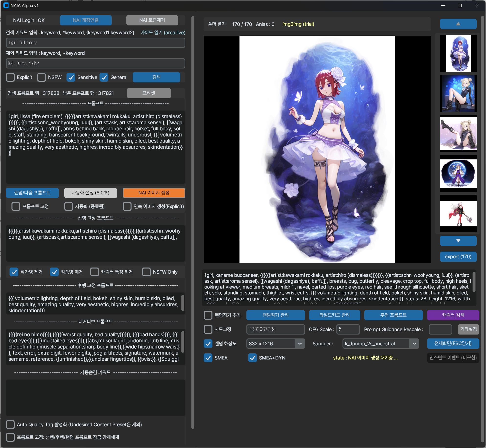Open the purple 캐릭터 검색 button
Viewport: 486px width, 448px height.
point(453,315)
